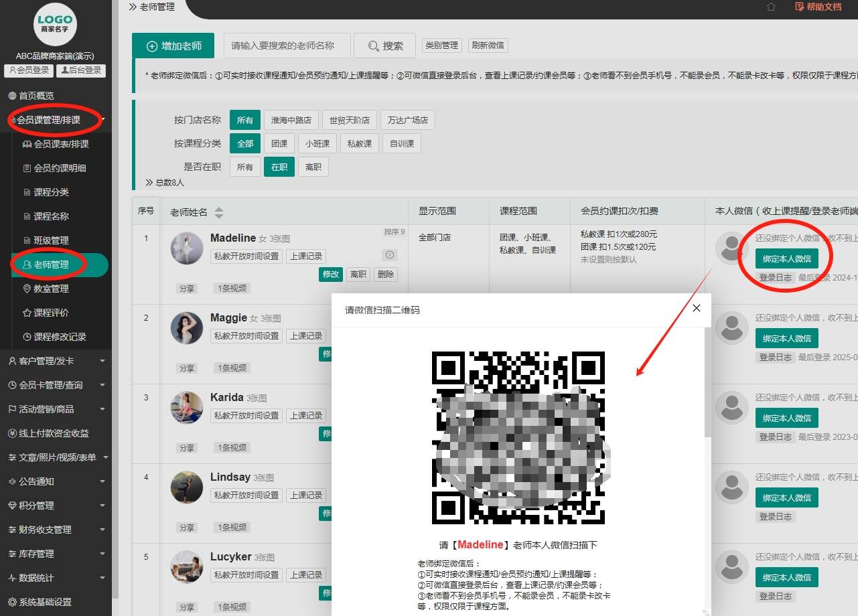Sort by 老师姓名 column arrows
Viewport: 858px width, 616px height.
[x=218, y=213]
